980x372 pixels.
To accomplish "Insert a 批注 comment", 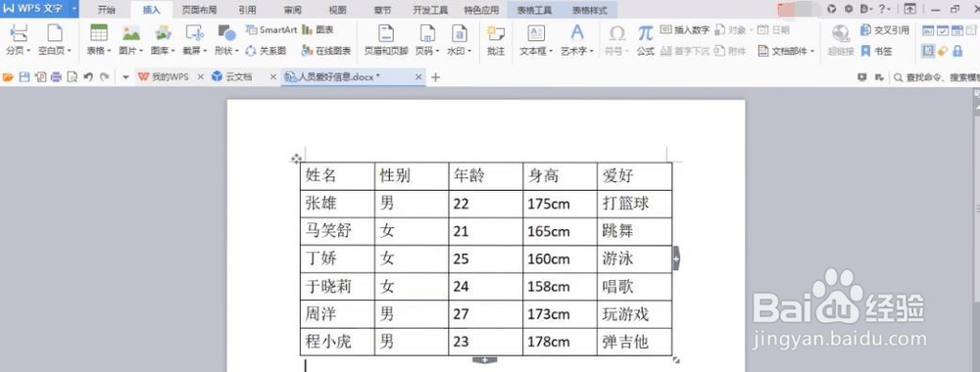I will point(496,40).
